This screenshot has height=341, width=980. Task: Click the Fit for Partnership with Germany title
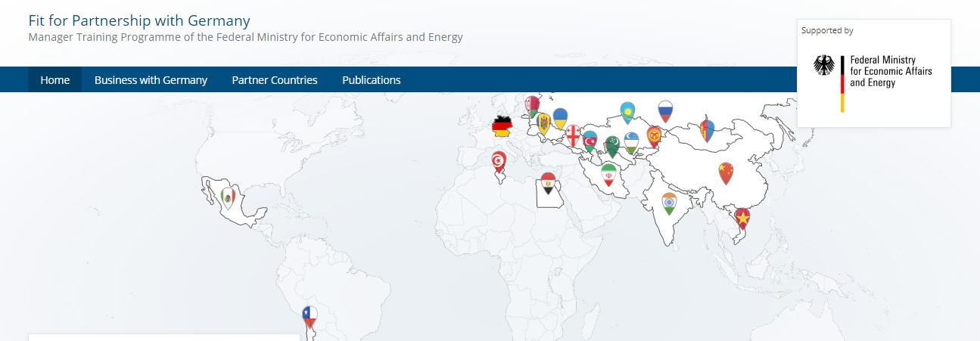point(139,20)
